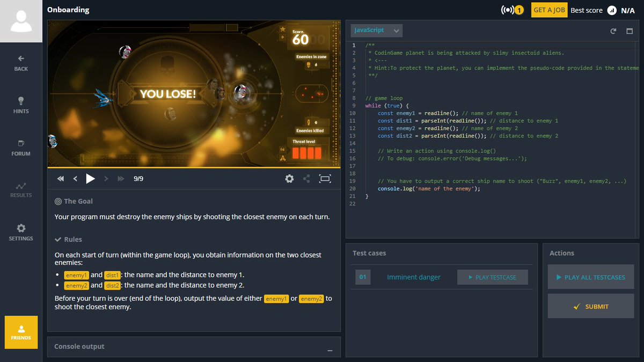Open the replay viewer settings gear

coord(289,179)
